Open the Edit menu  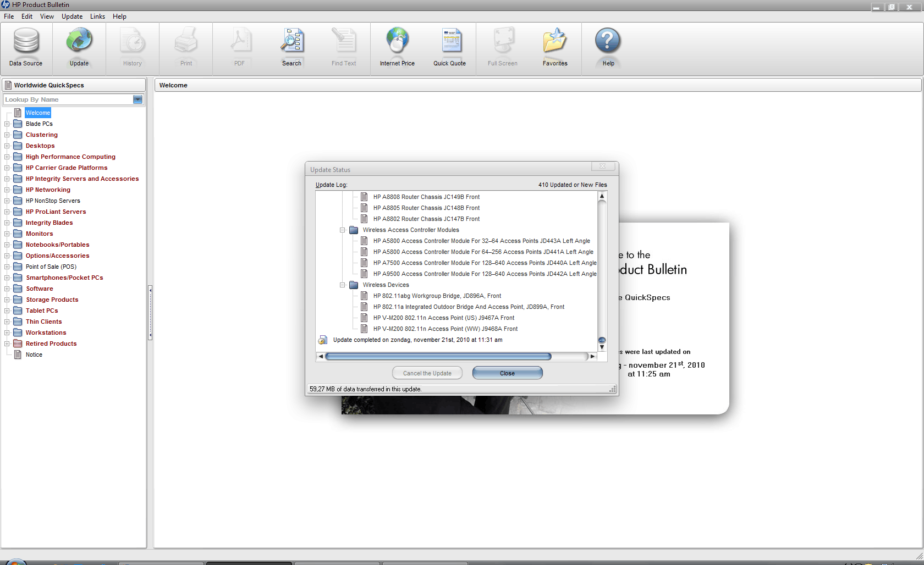(27, 16)
